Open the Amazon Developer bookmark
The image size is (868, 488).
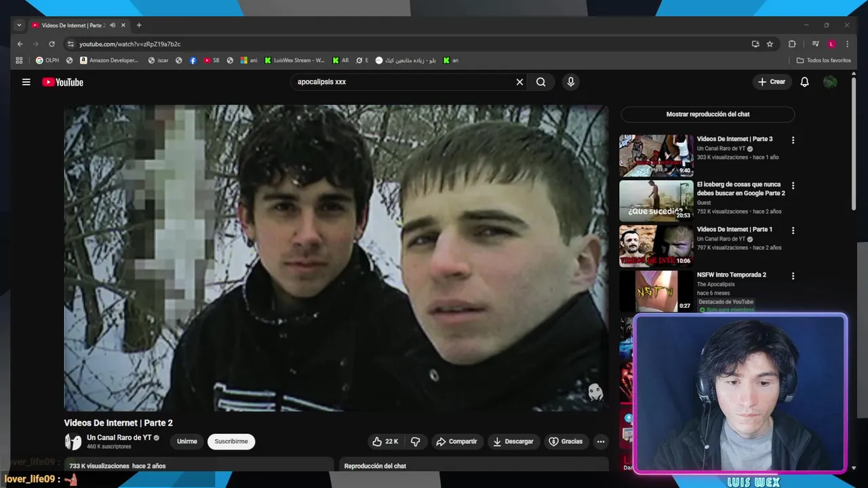(109, 60)
